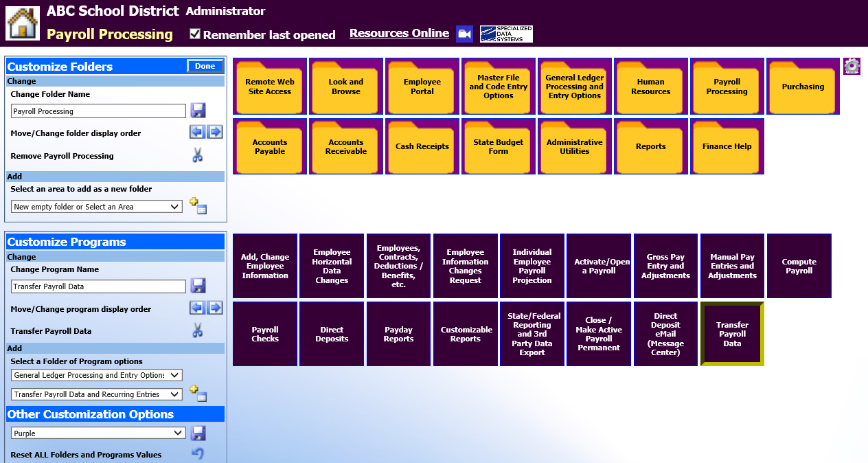Open the General Ledger Processing folder dropdown
This screenshot has width=868, height=463.
point(97,375)
